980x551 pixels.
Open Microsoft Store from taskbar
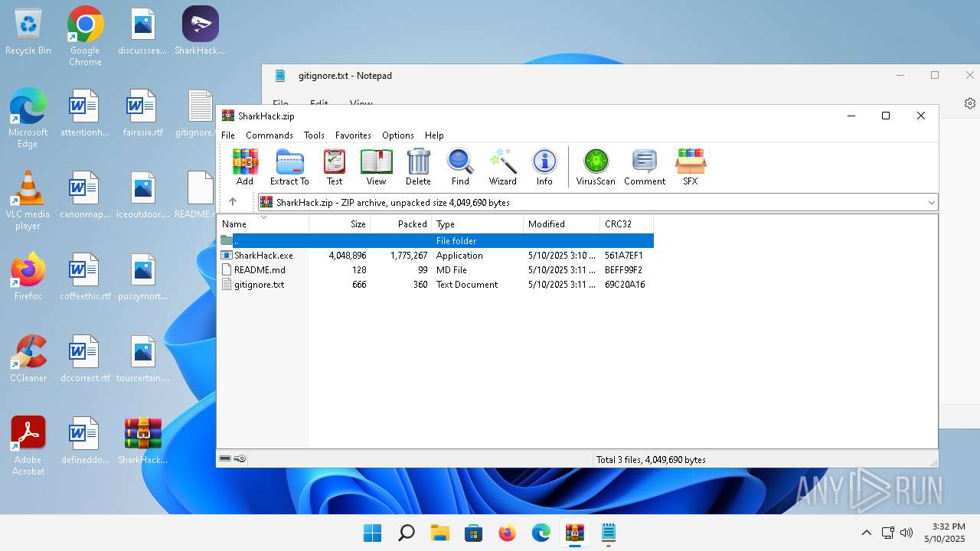point(474,533)
